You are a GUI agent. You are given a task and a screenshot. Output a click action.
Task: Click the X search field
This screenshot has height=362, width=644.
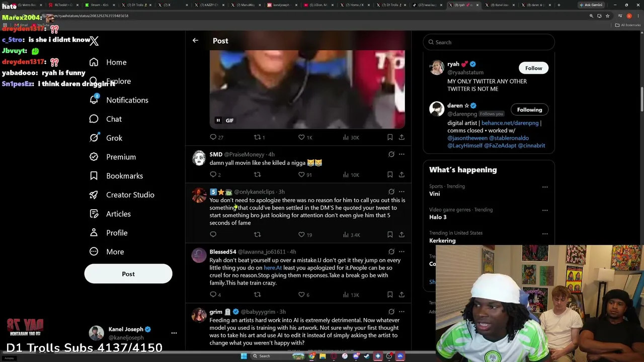click(x=489, y=42)
